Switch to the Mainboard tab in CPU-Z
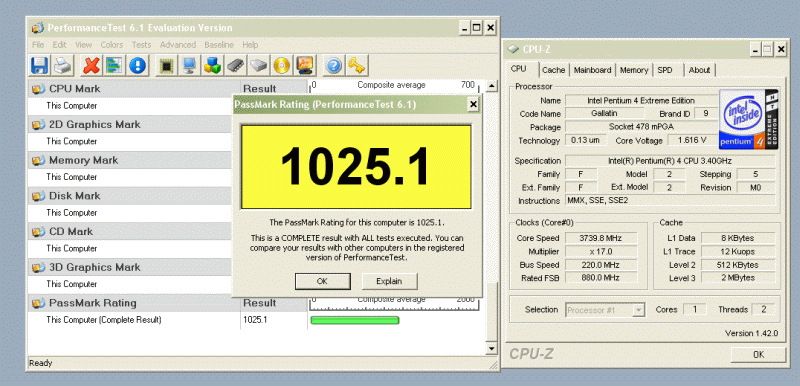The width and height of the screenshot is (800, 386). (x=592, y=70)
